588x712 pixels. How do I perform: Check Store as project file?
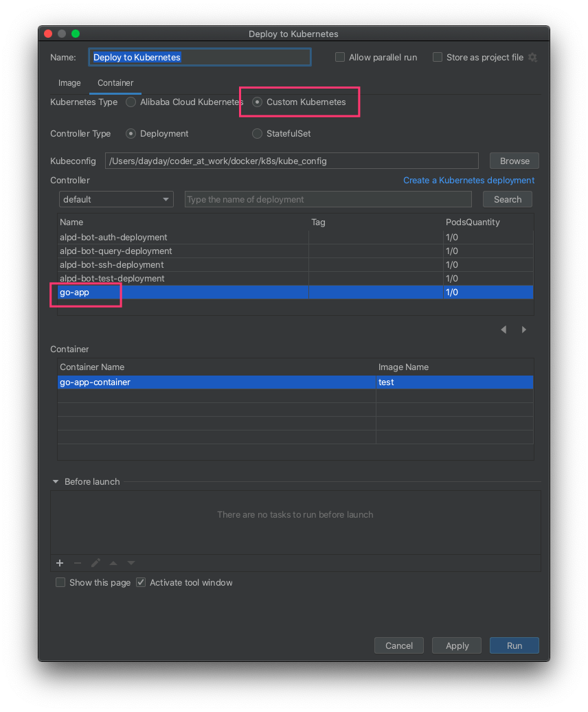(x=438, y=58)
